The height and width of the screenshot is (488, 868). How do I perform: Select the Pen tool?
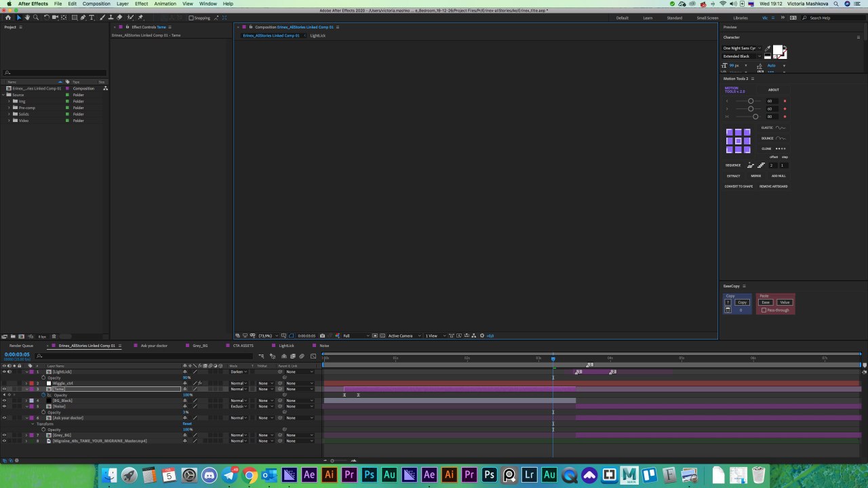pyautogui.click(x=83, y=17)
